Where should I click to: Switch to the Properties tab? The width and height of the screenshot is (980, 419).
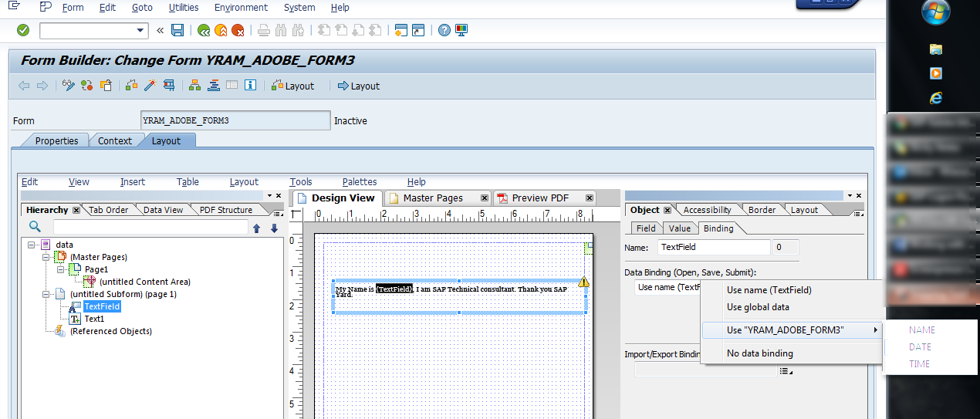click(56, 140)
